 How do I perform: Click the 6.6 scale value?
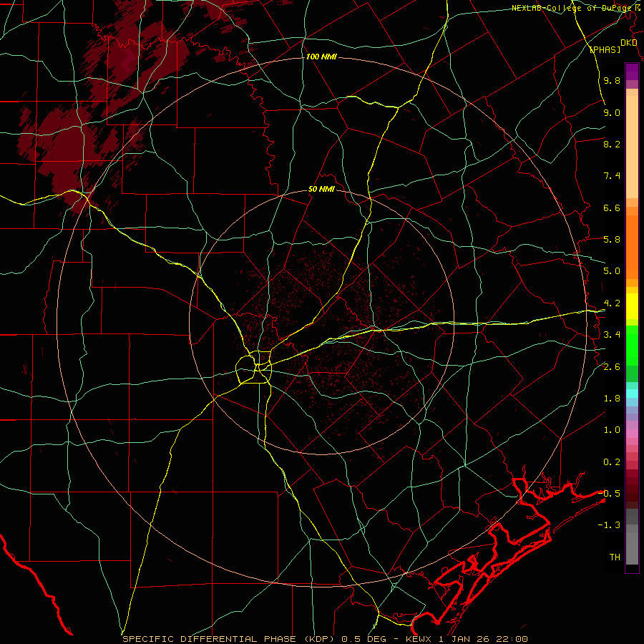(x=612, y=208)
